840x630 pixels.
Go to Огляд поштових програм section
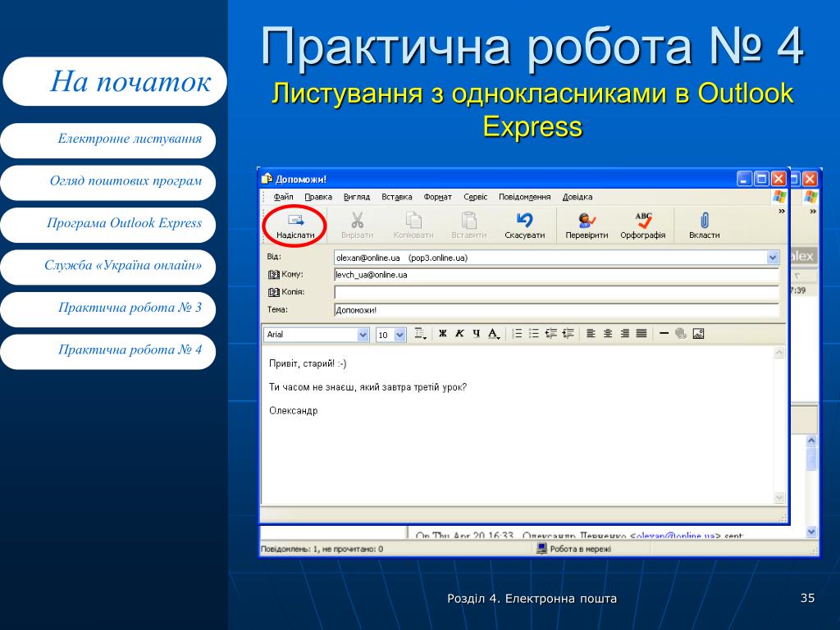(x=108, y=182)
